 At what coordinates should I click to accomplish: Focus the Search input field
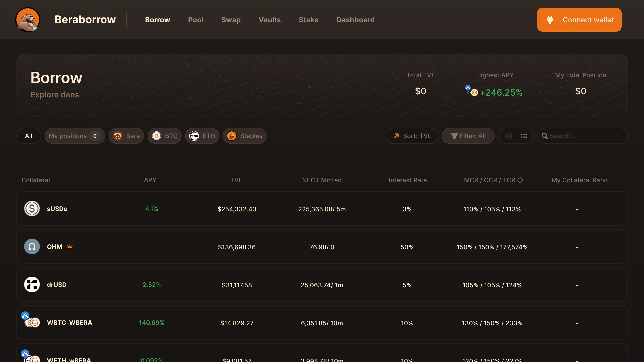coord(583,136)
